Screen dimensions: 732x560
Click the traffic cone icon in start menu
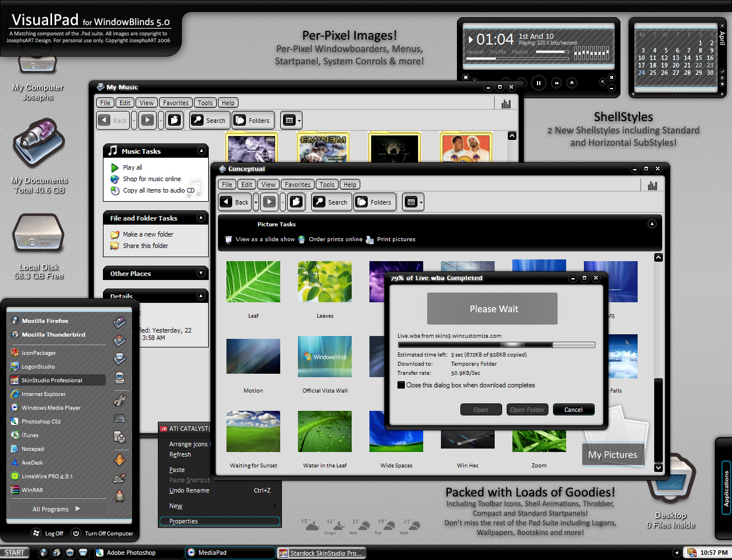[x=120, y=459]
